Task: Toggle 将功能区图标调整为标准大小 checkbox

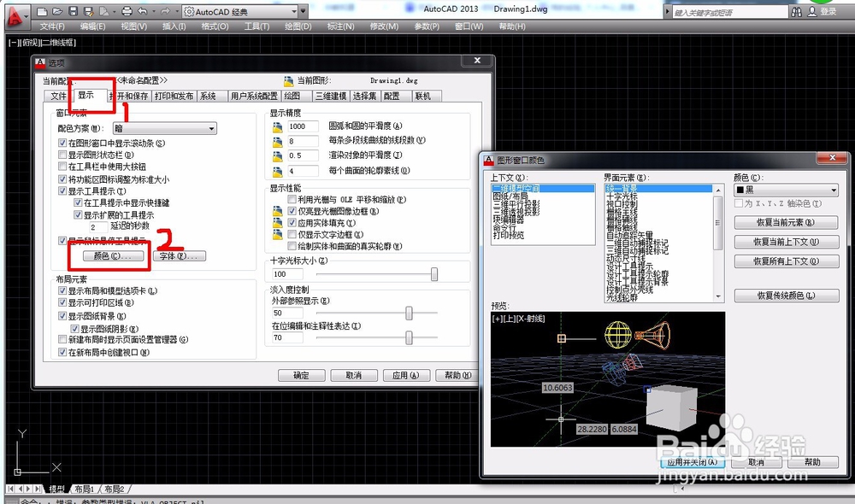Action: pyautogui.click(x=62, y=179)
